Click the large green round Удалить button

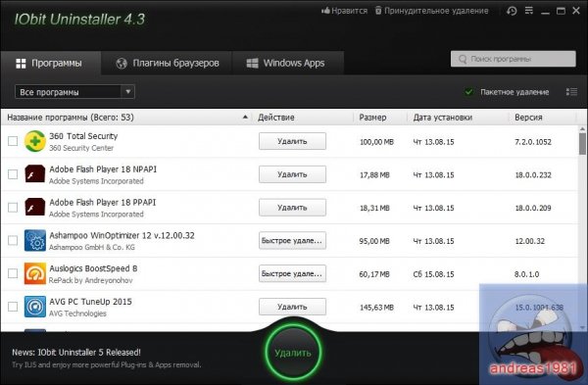293,353
